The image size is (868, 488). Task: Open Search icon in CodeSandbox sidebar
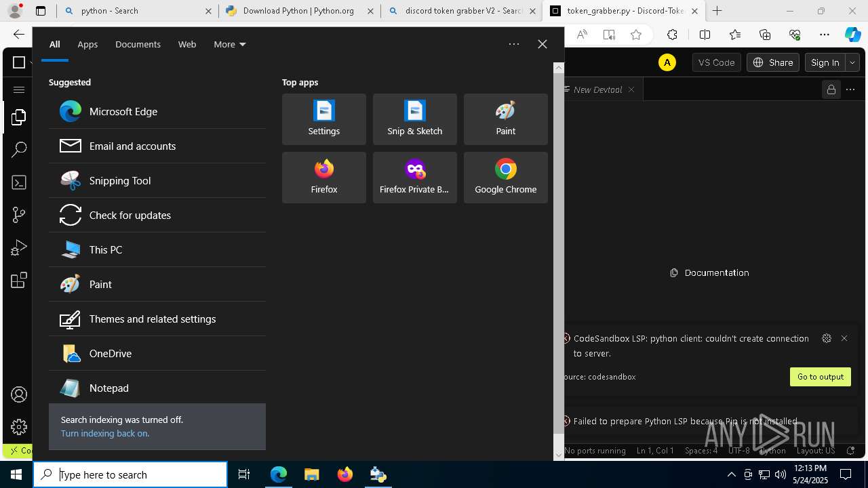tap(19, 150)
